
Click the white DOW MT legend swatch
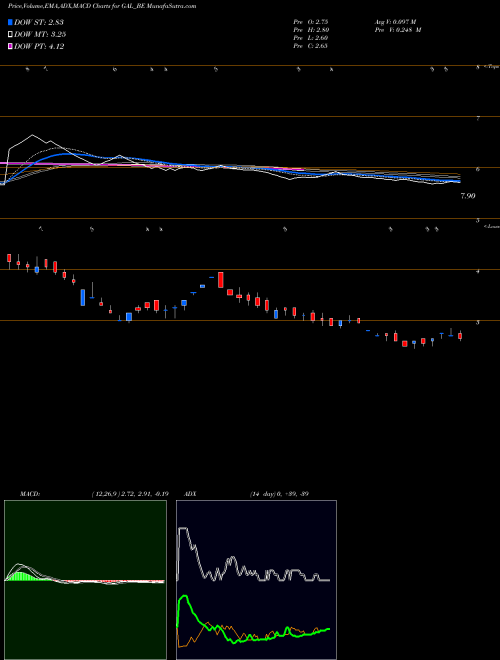10,35
